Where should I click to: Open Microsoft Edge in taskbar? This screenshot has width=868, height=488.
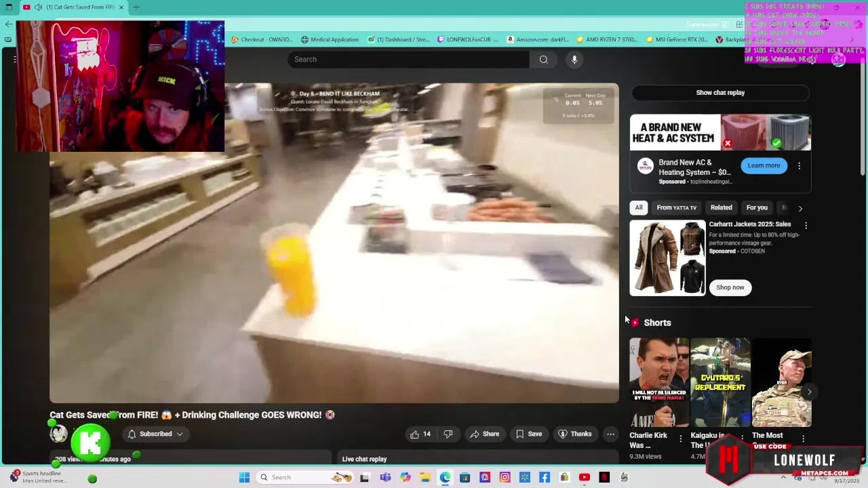pyautogui.click(x=445, y=477)
